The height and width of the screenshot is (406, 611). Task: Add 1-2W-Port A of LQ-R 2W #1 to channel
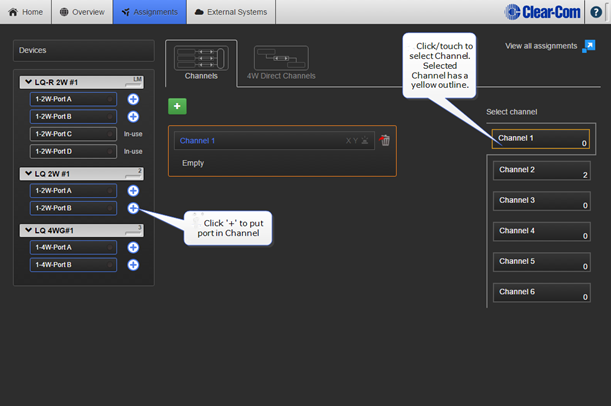pyautogui.click(x=133, y=99)
